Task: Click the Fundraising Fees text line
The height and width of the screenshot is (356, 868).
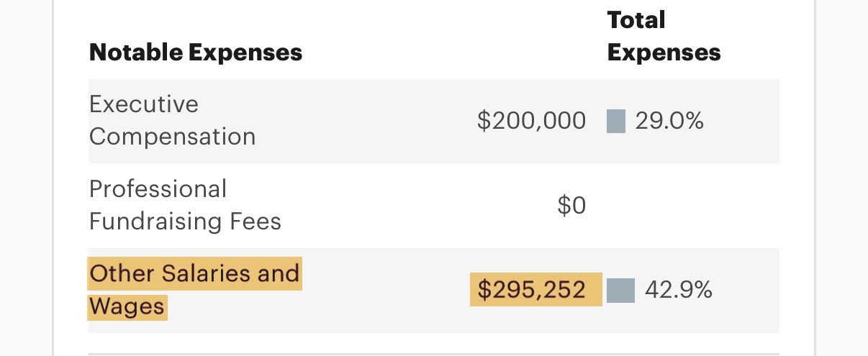Action: [185, 222]
